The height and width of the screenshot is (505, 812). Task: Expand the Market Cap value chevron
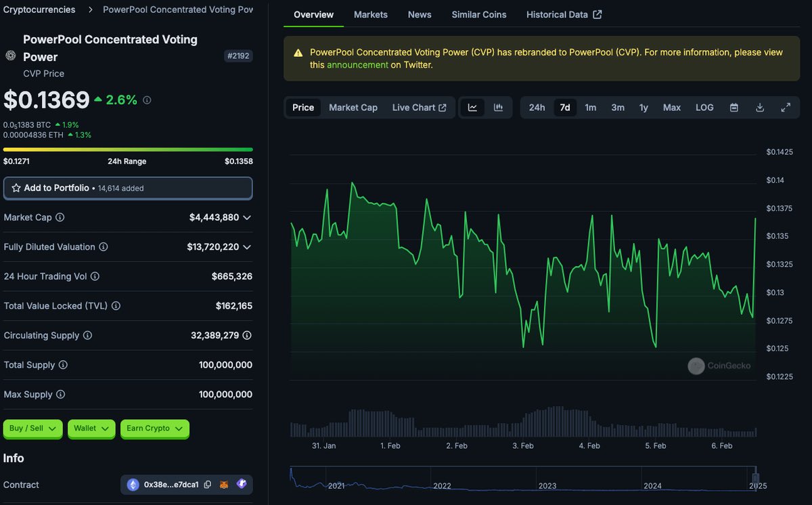[247, 217]
